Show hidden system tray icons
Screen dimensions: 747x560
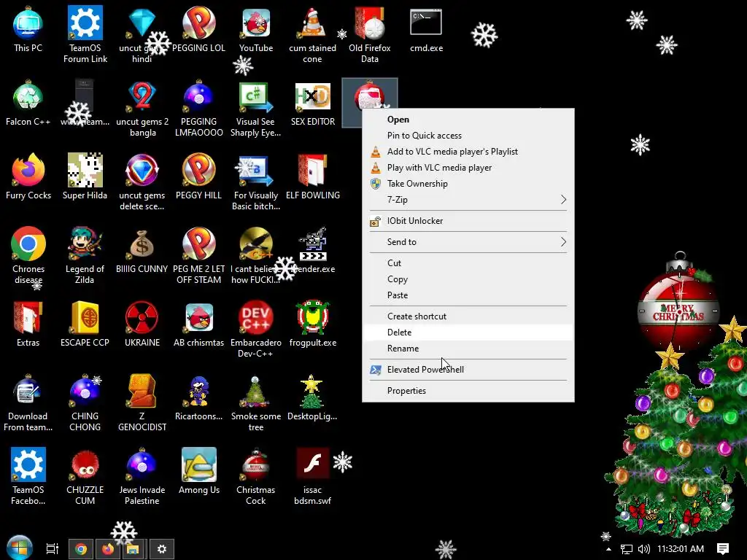point(608,549)
